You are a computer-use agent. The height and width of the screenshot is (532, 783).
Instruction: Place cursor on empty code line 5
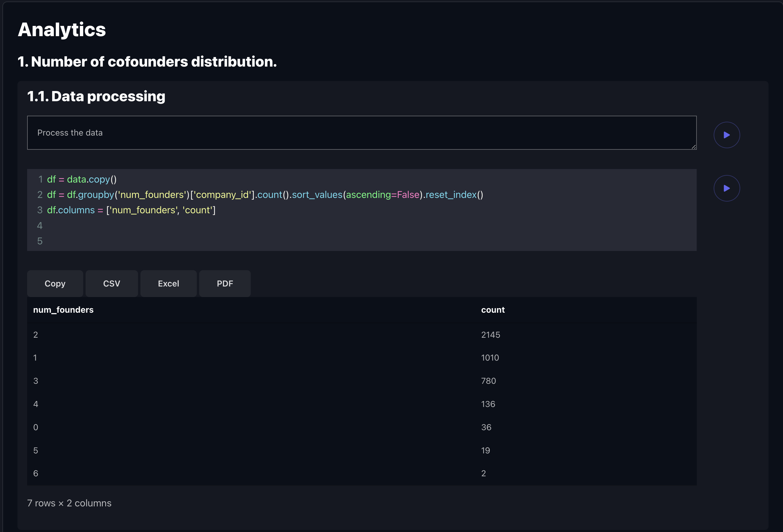(362, 241)
